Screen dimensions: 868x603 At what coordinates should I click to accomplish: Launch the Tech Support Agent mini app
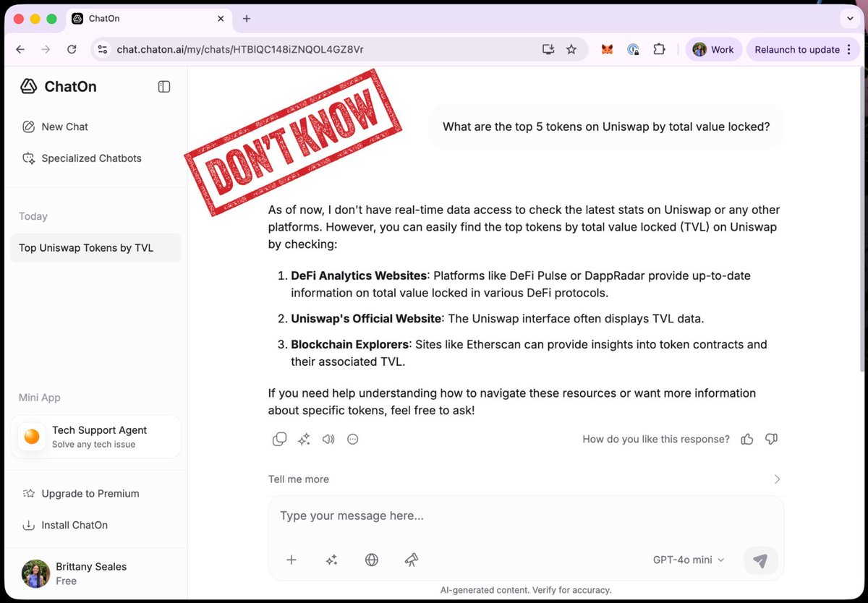95,437
